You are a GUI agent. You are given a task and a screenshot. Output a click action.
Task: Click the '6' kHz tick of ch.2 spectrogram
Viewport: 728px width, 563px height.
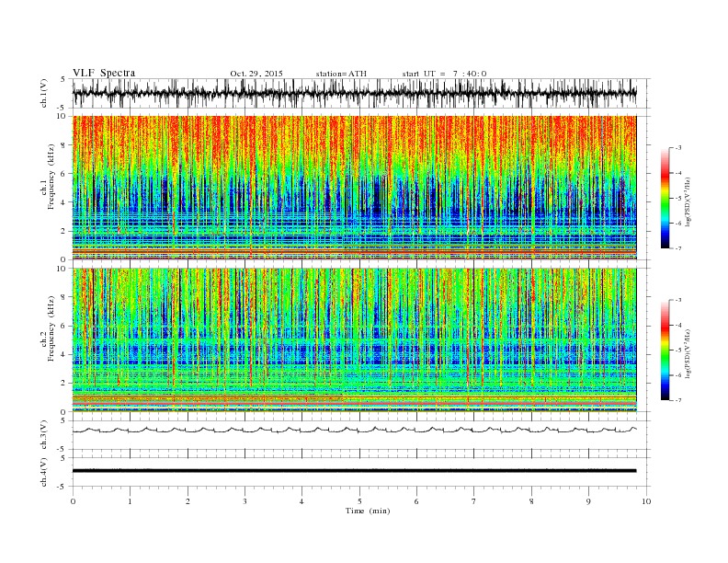[x=63, y=326]
